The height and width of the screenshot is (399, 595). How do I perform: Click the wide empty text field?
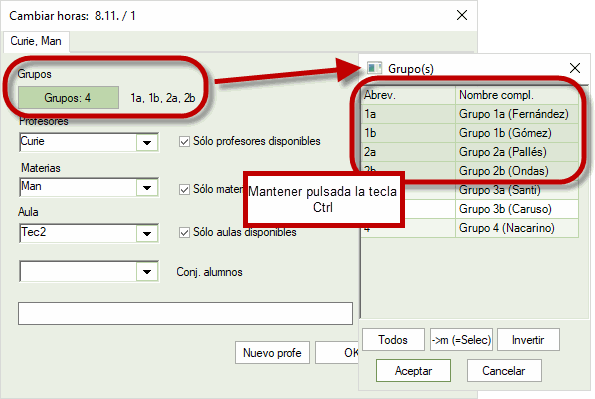tap(186, 314)
